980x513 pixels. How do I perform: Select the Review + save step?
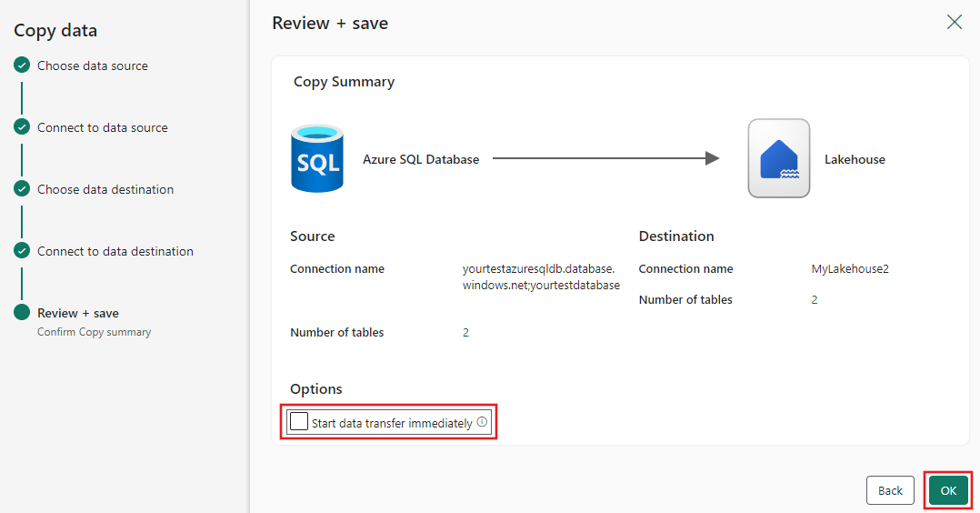pos(78,314)
